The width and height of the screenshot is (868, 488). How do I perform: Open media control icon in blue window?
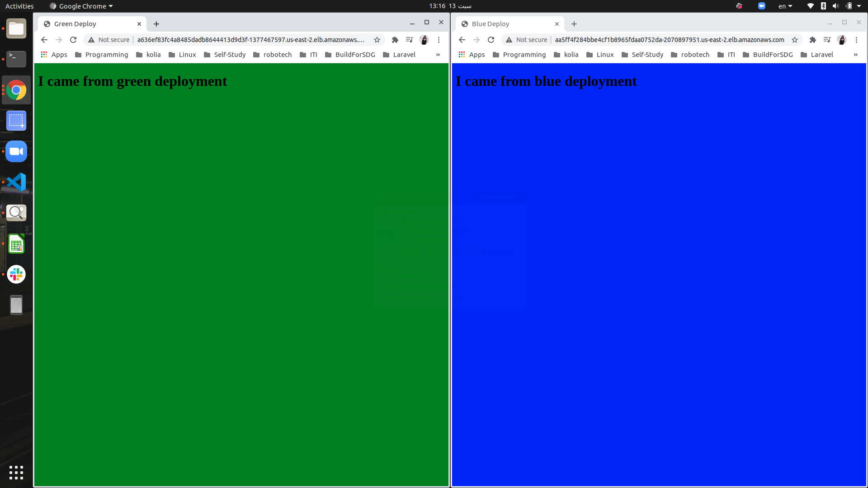coord(827,40)
